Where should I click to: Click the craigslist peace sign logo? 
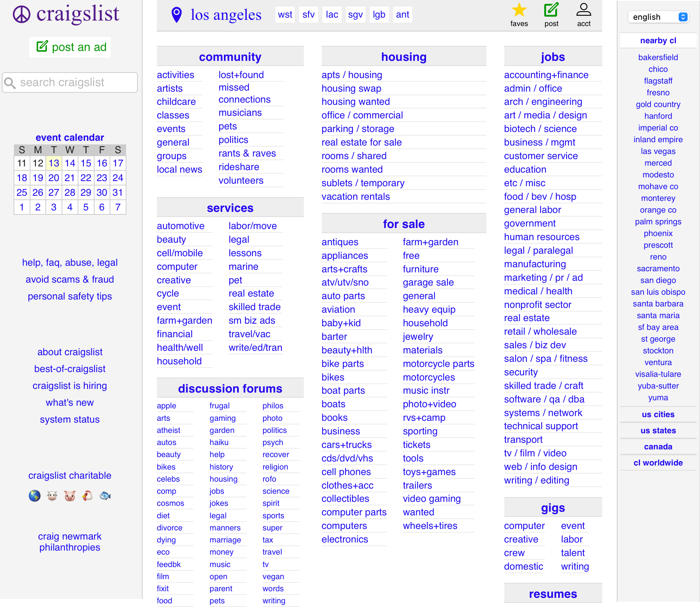[x=22, y=14]
